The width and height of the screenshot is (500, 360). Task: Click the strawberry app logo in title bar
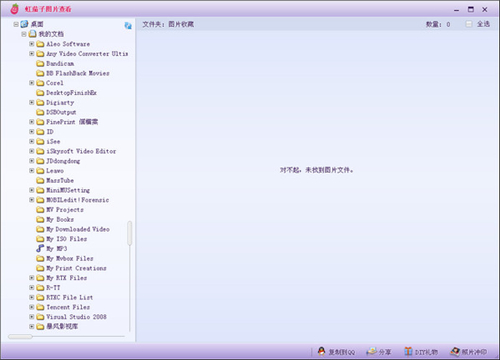pos(14,9)
